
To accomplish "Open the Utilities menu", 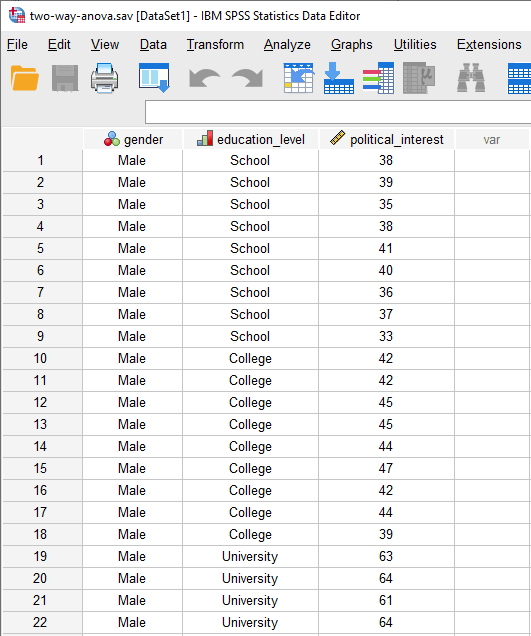I will pos(415,44).
